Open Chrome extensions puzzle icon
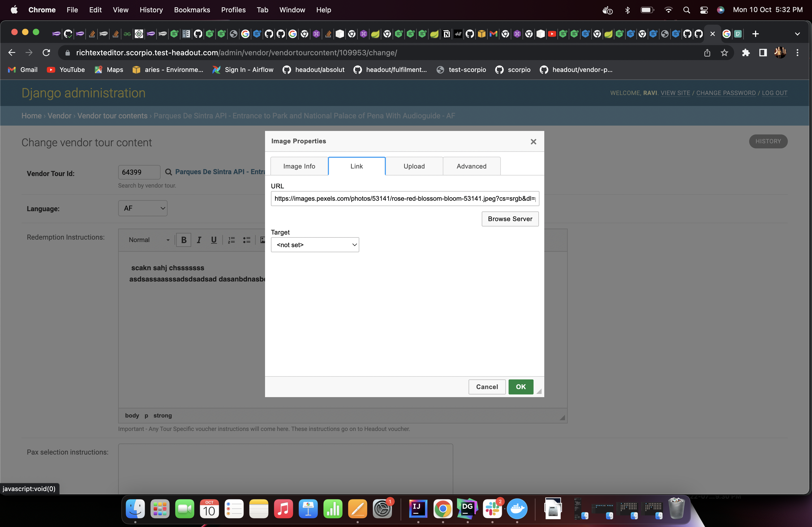Screen dimensions: 812x527 [x=746, y=53]
